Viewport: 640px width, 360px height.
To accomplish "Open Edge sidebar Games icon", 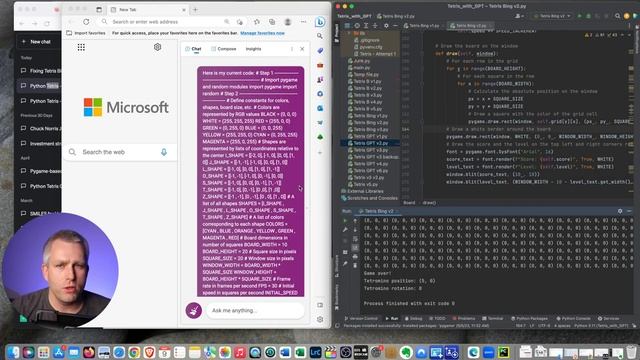I will 320,80.
